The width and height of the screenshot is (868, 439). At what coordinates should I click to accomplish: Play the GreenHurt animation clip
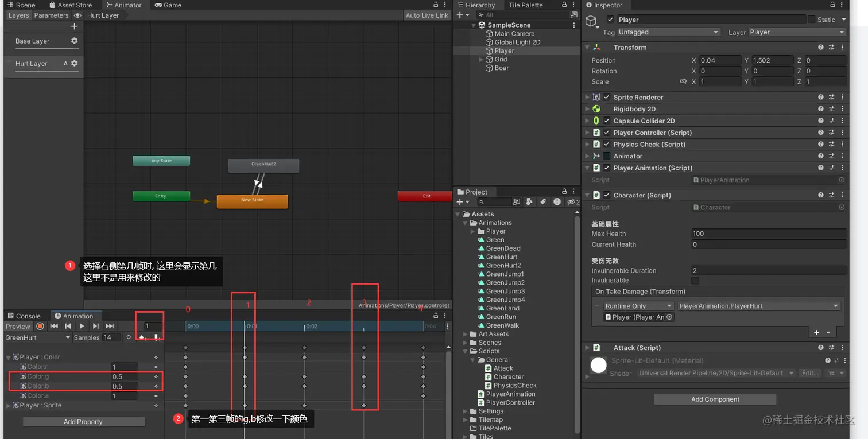point(82,326)
